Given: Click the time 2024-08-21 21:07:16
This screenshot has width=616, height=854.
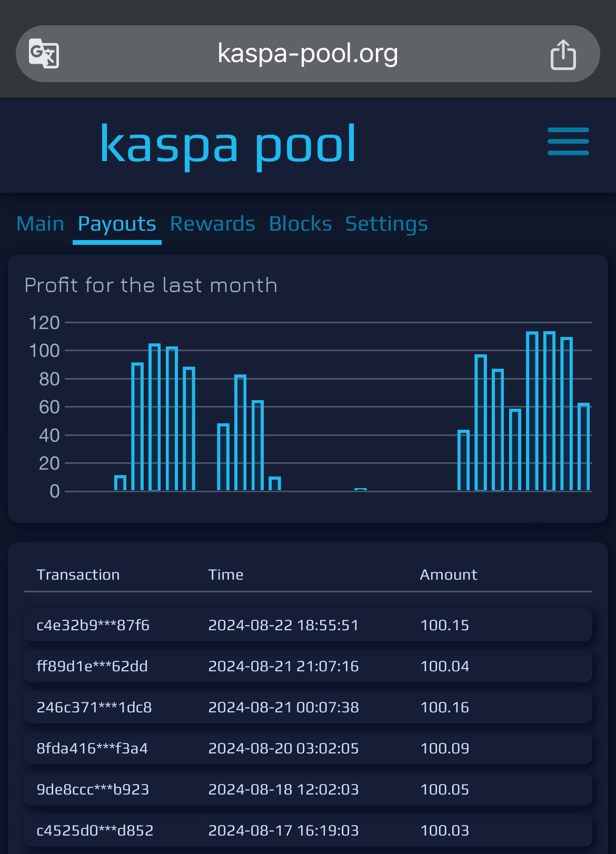Looking at the screenshot, I should [283, 666].
